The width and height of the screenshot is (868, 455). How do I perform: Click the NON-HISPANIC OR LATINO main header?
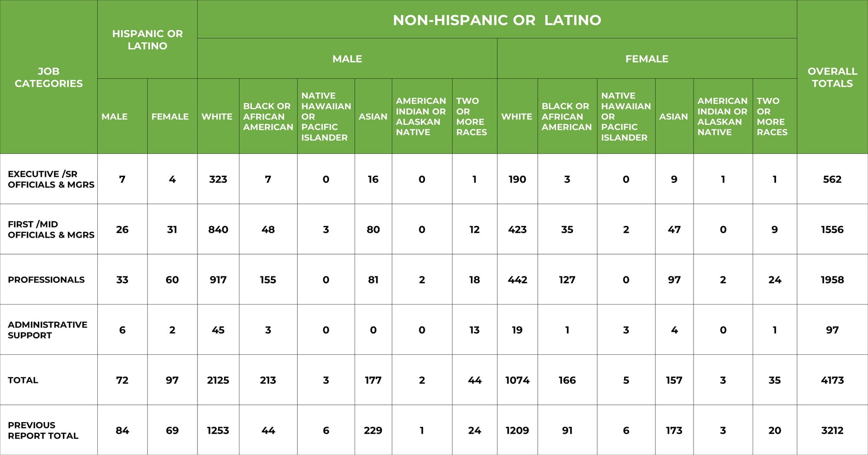(497, 20)
